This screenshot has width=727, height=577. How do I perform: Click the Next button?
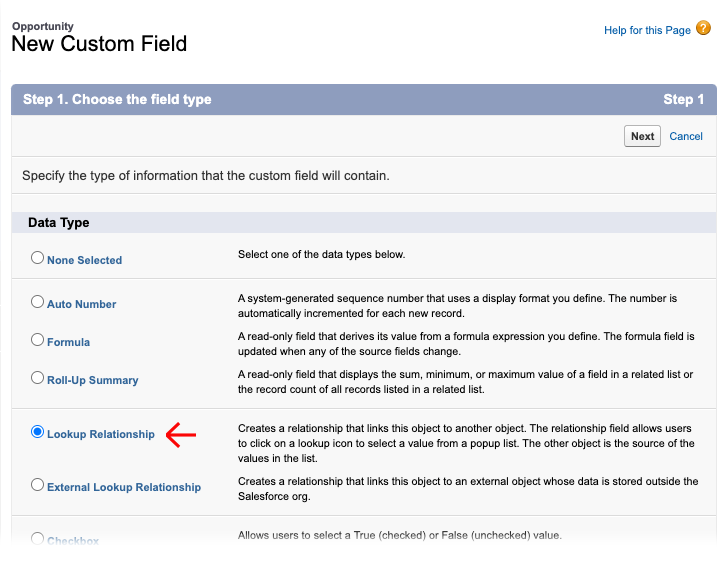point(642,136)
